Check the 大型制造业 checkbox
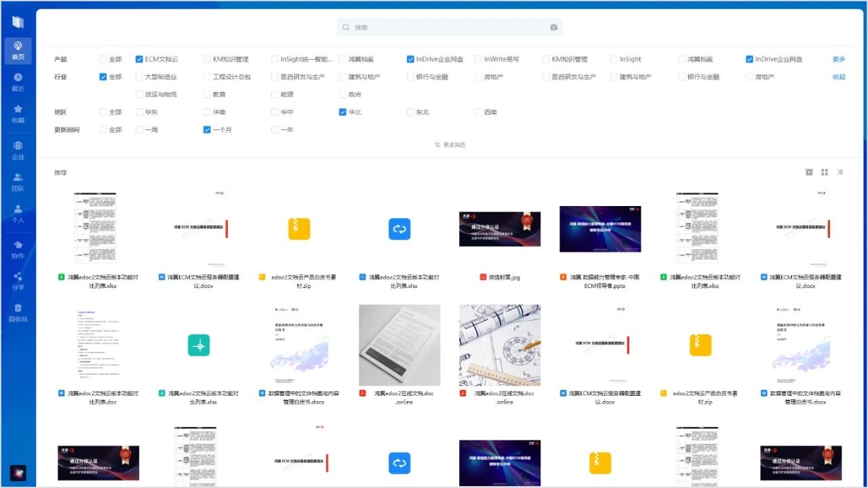The width and height of the screenshot is (868, 488). (x=139, y=77)
